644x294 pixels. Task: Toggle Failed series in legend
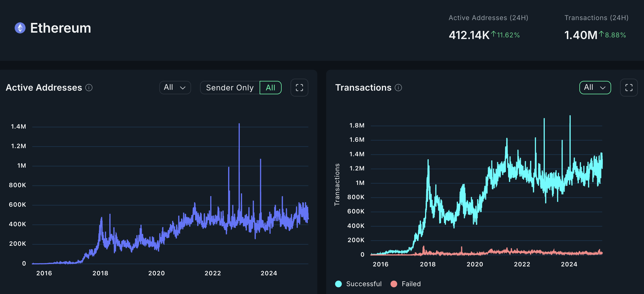click(x=406, y=284)
